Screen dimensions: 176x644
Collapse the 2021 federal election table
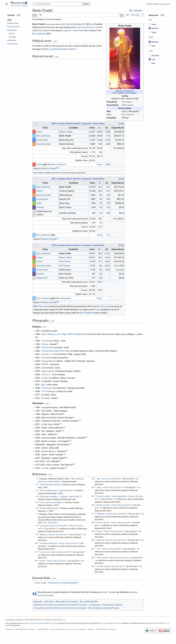tap(121, 179)
